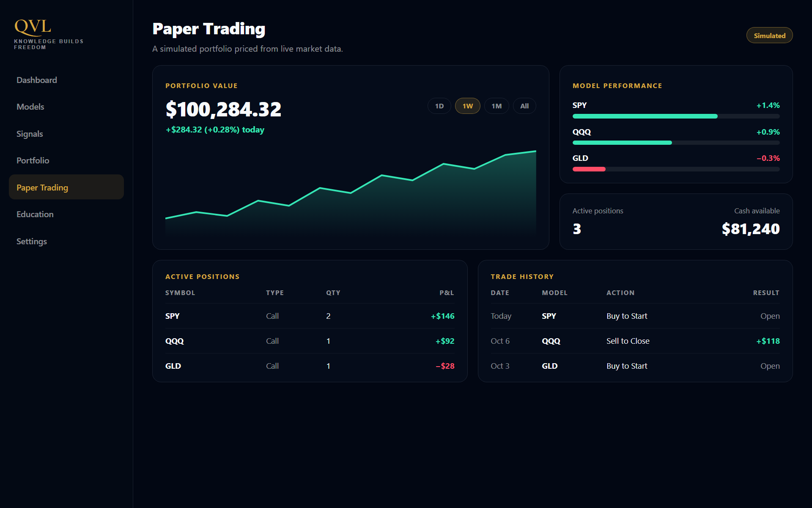The image size is (812, 508).
Task: Click Buy to Start for GLD trade
Action: point(627,366)
